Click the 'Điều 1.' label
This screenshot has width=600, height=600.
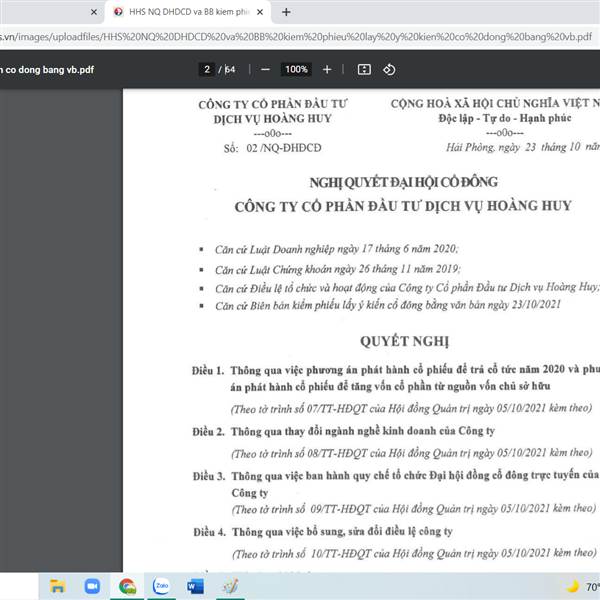(208, 370)
